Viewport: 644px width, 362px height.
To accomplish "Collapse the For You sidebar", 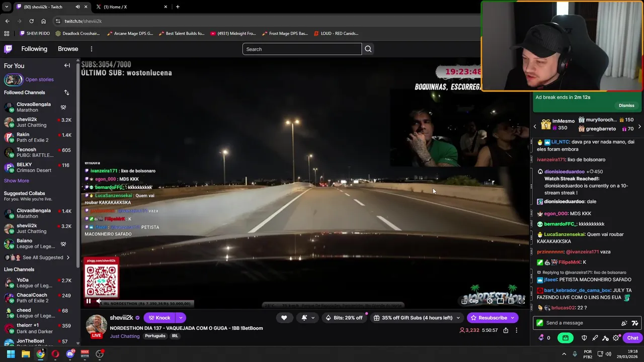I will coord(67,65).
